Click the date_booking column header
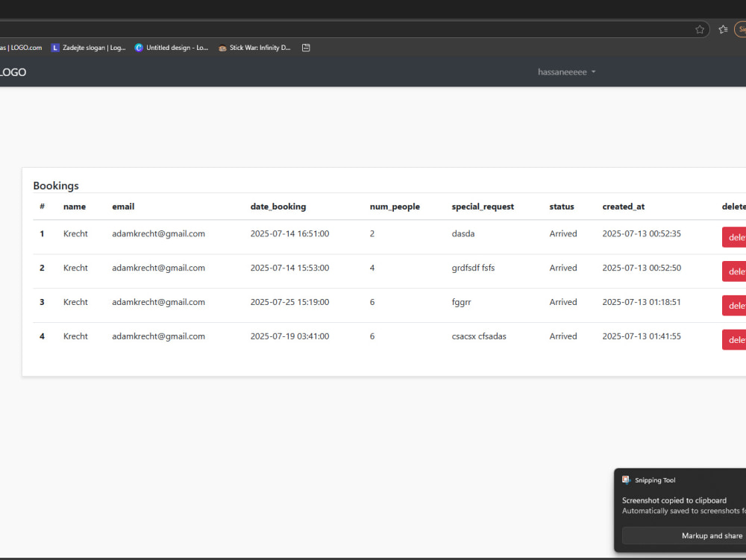Screen dimensions: 746x560 [x=278, y=207]
